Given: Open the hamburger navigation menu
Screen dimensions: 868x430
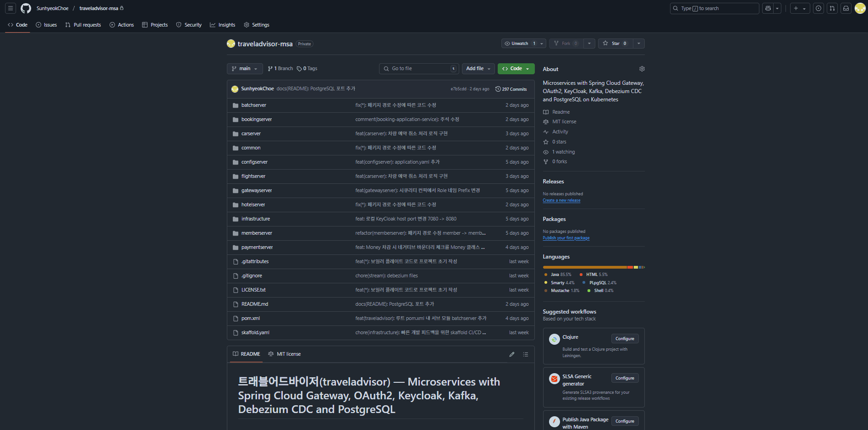Looking at the screenshot, I should (10, 8).
